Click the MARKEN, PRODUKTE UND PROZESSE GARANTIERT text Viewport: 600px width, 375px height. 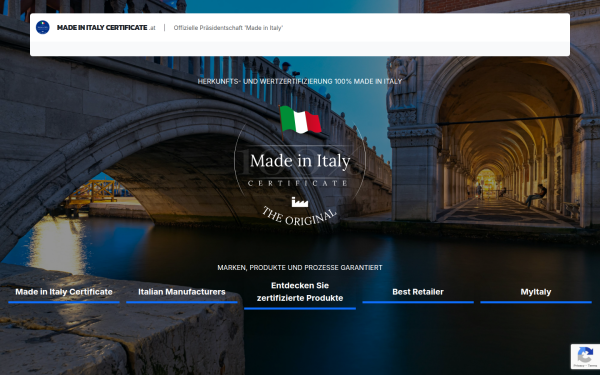300,267
